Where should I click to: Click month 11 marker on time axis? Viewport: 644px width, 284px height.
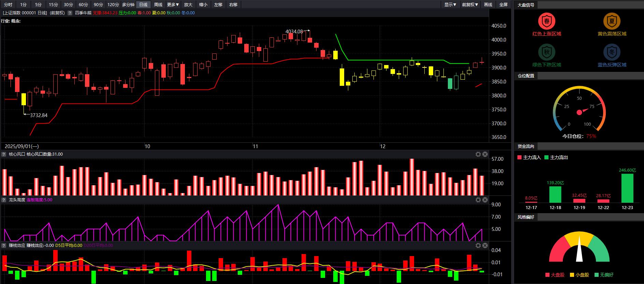pos(255,146)
